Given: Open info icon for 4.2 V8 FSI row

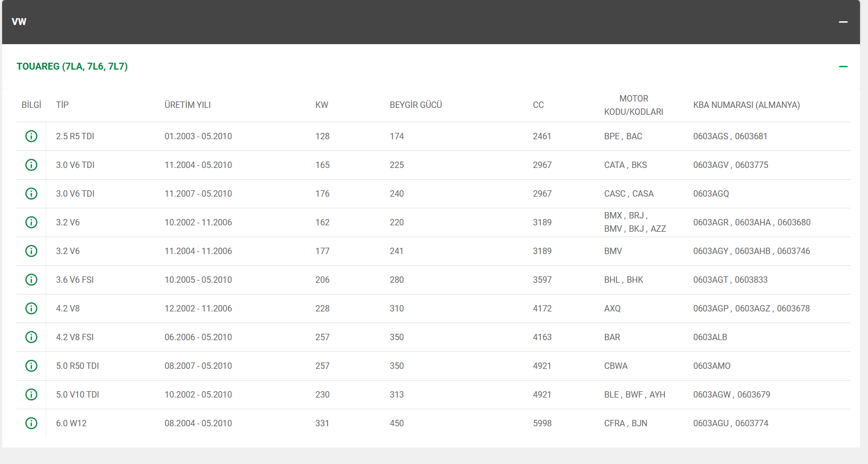Looking at the screenshot, I should tap(31, 337).
